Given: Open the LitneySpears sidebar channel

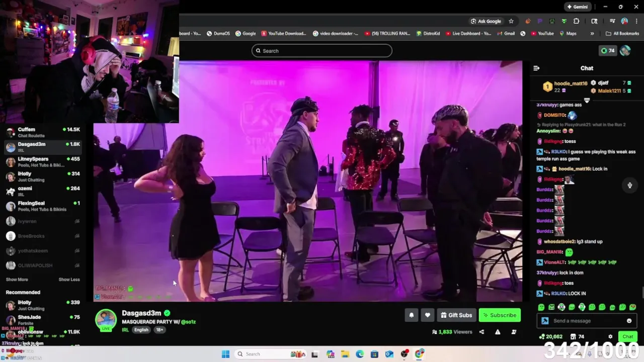Looking at the screenshot, I should [x=43, y=162].
